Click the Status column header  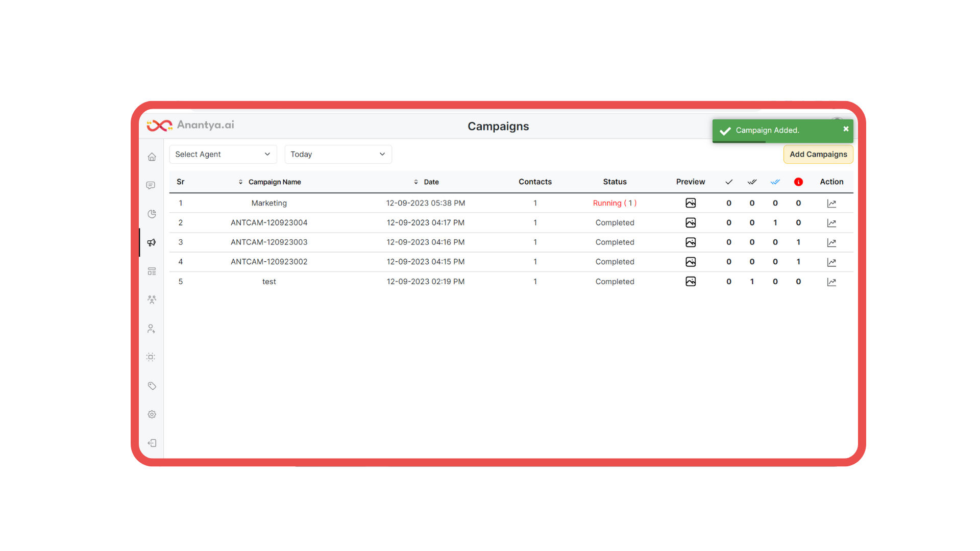615,182
